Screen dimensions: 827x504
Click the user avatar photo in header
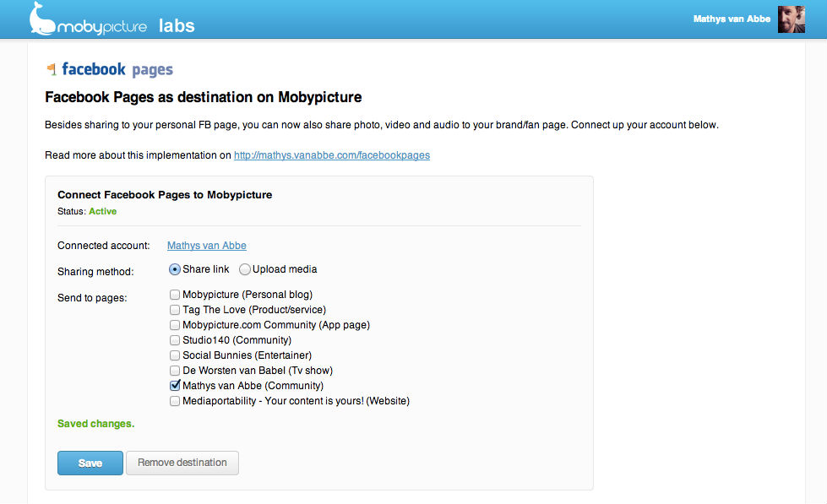[792, 19]
